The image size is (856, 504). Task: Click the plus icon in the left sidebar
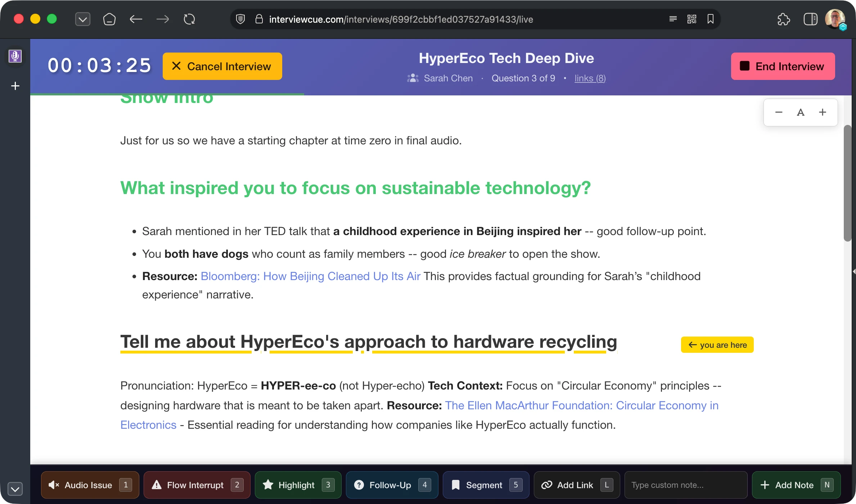(x=15, y=86)
